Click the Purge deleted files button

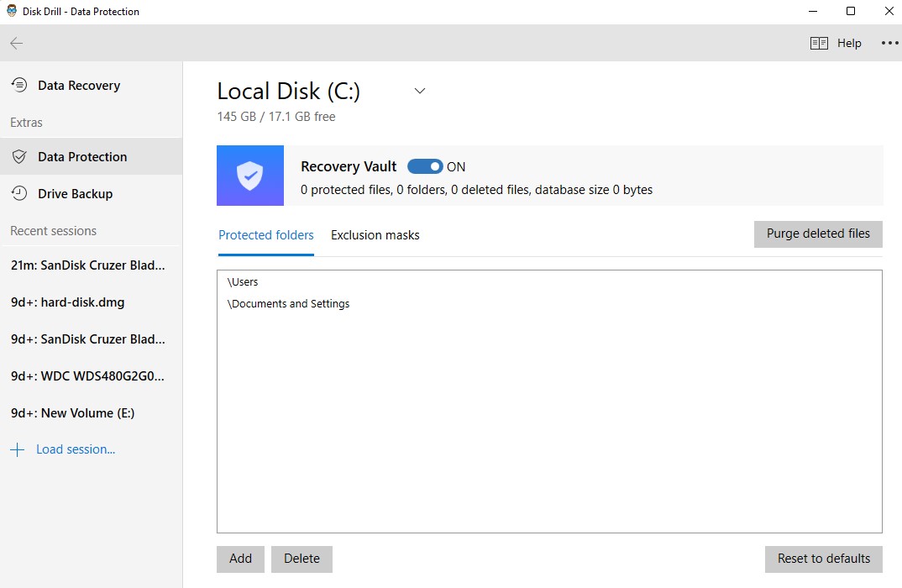818,234
